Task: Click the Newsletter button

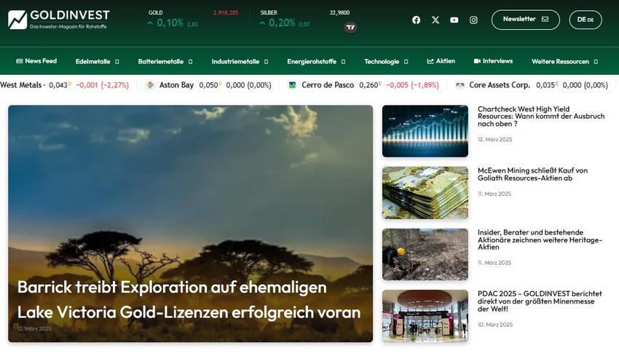Action: pos(525,20)
